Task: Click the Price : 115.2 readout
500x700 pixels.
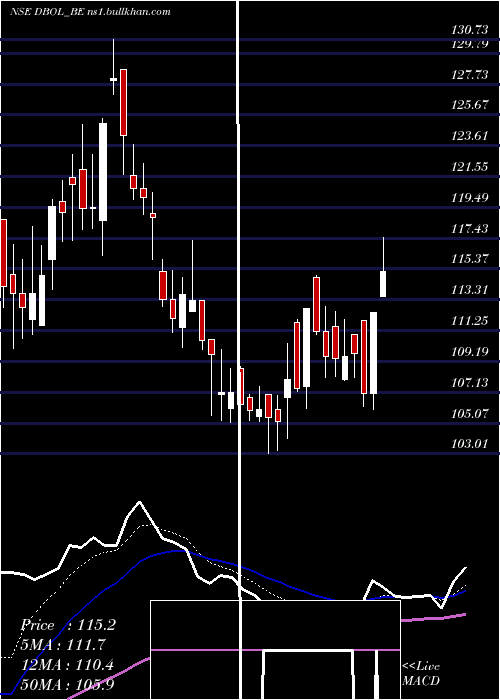Action: click(x=68, y=625)
